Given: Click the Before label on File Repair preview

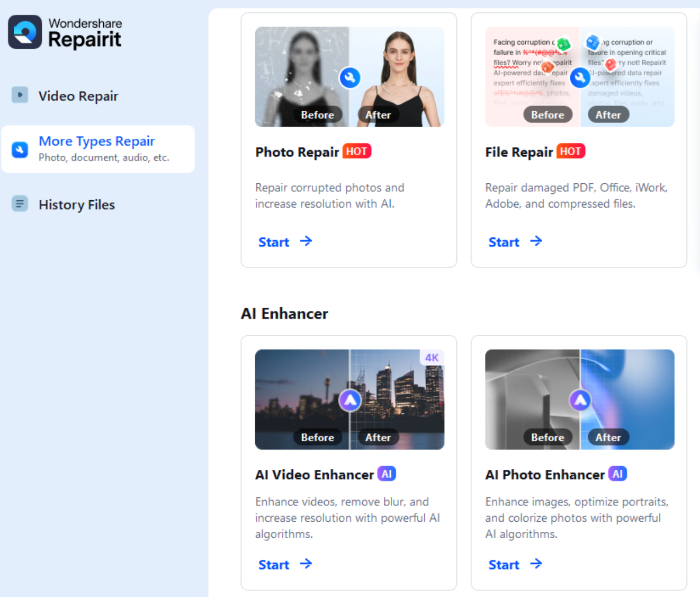Looking at the screenshot, I should 548,114.
